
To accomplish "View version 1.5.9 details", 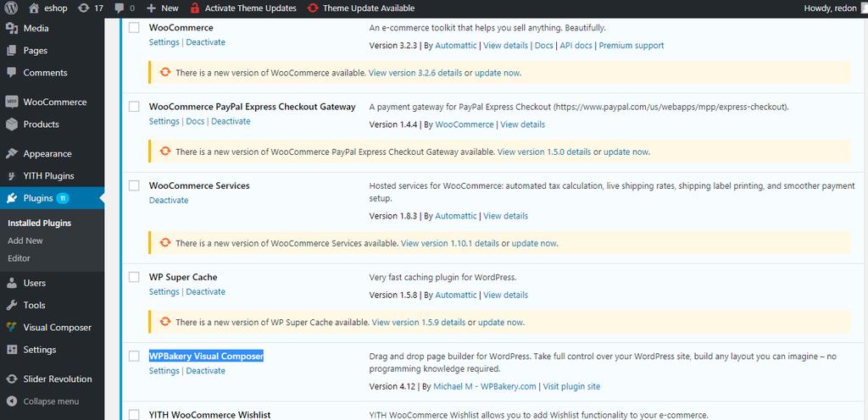I will click(x=419, y=322).
